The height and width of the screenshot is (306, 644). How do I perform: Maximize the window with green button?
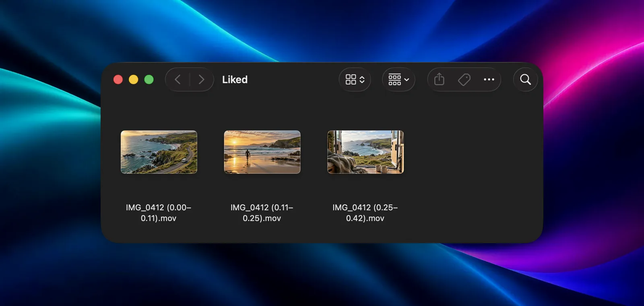coord(149,80)
